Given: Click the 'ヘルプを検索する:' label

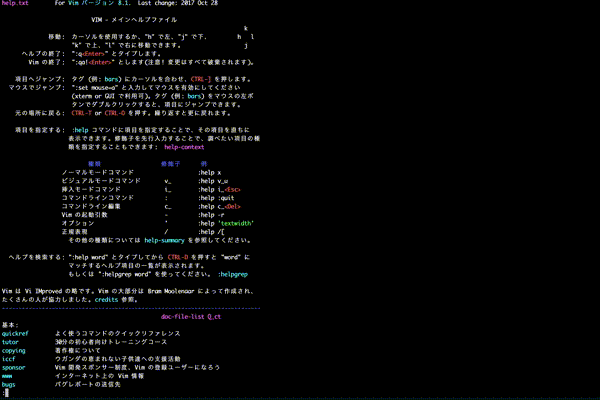Looking at the screenshot, I should tap(37, 257).
